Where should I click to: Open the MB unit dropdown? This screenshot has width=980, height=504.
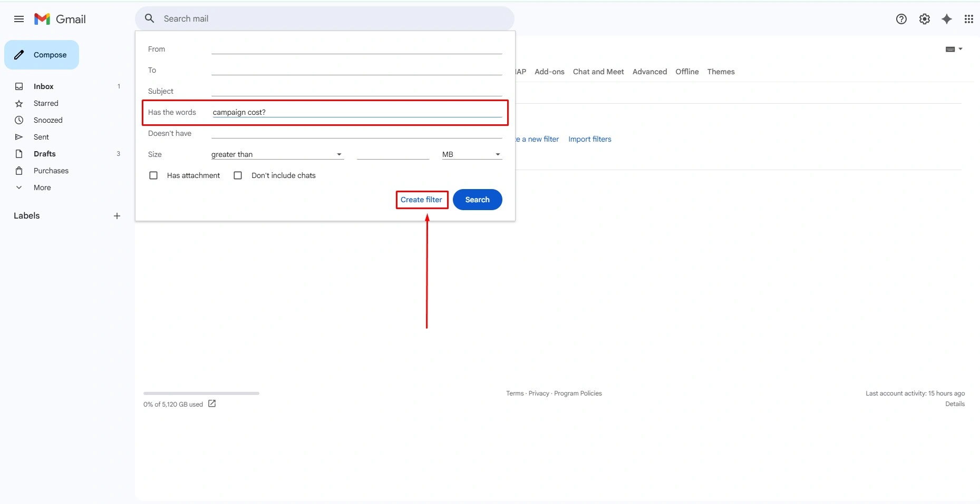coord(472,154)
